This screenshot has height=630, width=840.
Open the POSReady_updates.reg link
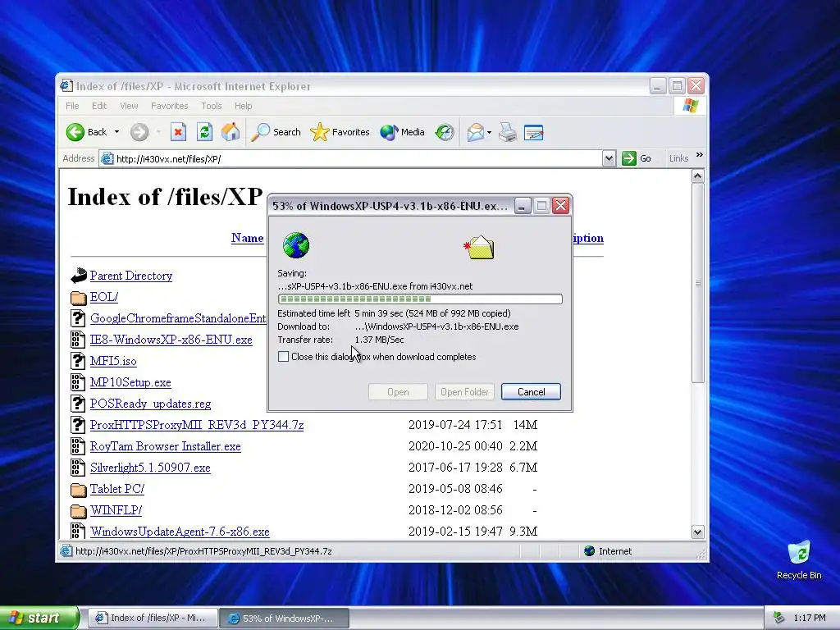point(151,404)
